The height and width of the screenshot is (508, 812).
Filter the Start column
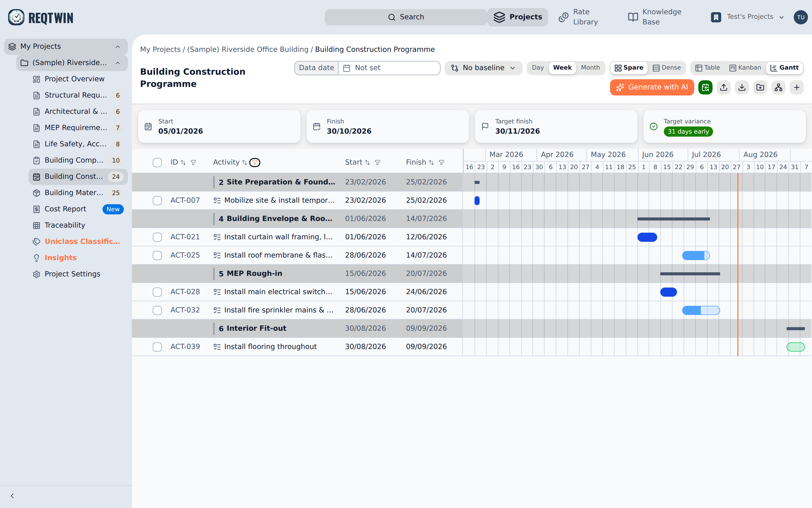click(378, 163)
